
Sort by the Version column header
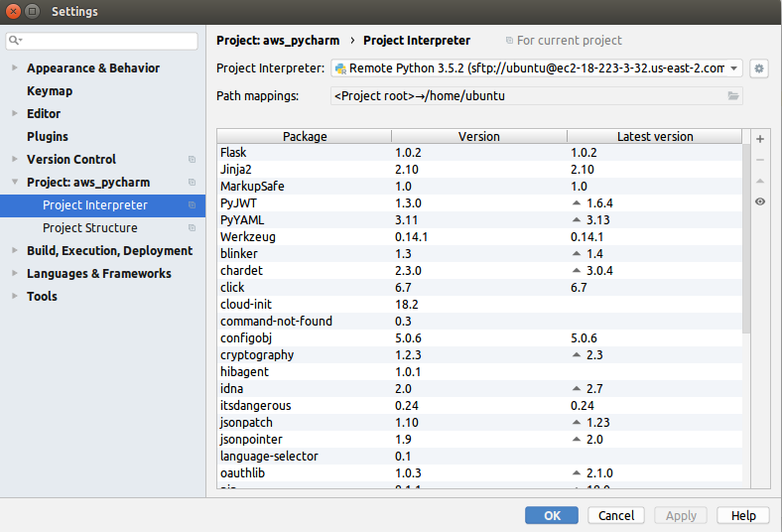tap(479, 137)
